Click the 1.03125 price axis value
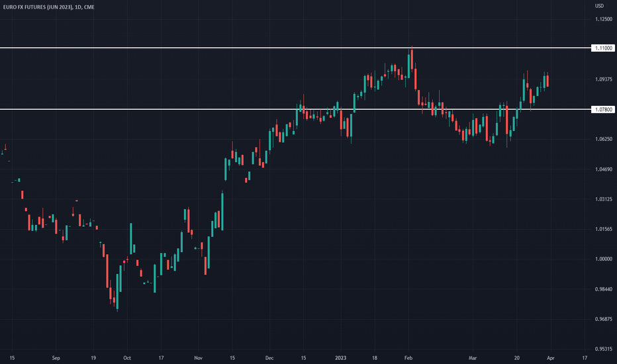This screenshot has width=617, height=364. [604, 199]
